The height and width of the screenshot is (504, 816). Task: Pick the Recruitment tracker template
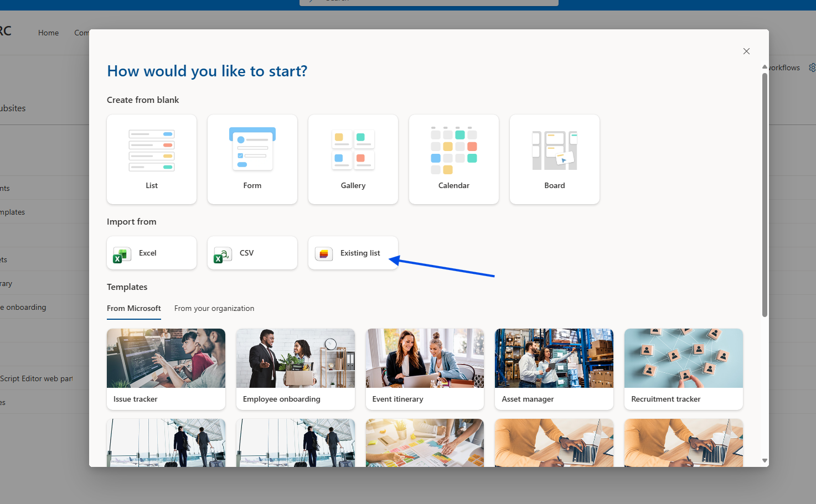coord(684,369)
